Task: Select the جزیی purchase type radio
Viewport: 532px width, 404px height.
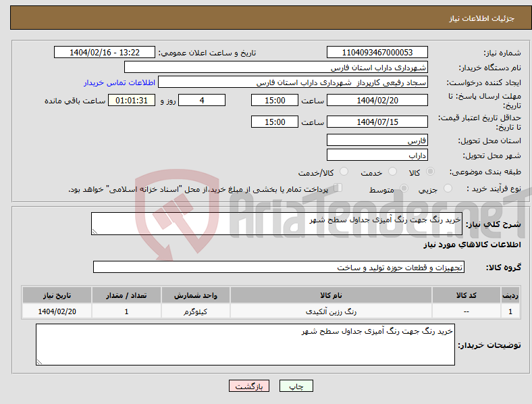Action: (x=448, y=188)
